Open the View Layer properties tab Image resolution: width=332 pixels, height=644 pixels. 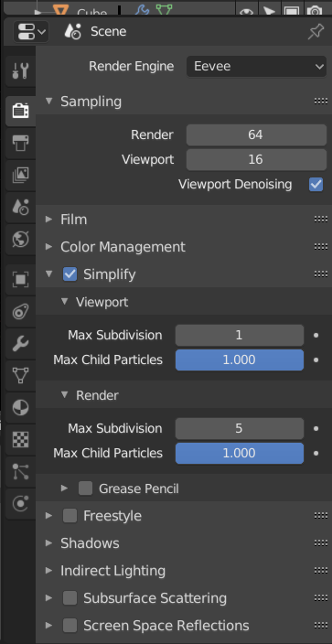pos(20,175)
